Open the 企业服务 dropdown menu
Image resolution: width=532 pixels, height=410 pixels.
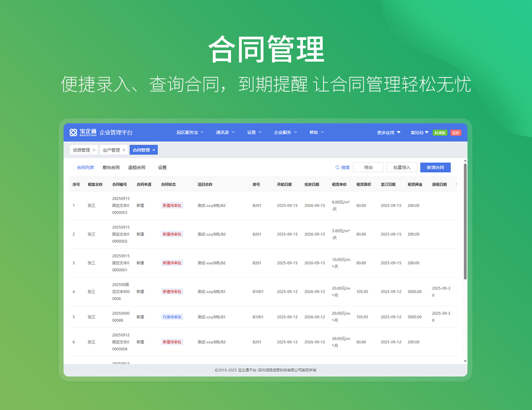[x=285, y=133]
